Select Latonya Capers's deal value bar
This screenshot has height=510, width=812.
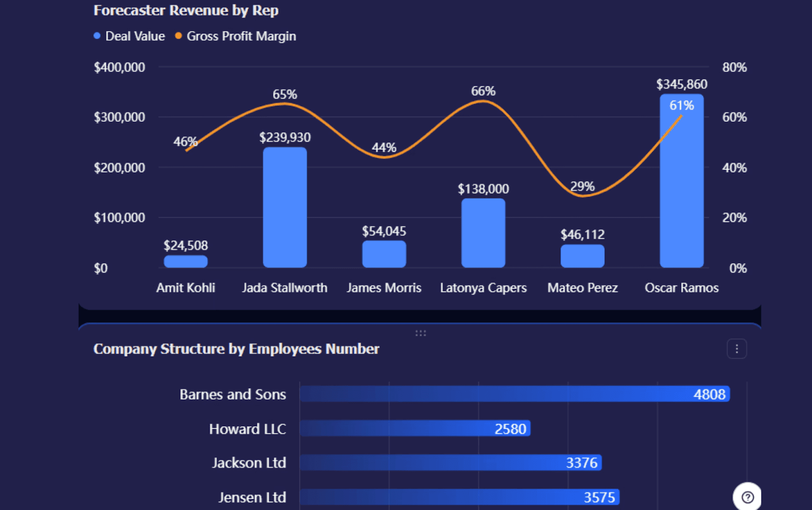click(483, 233)
